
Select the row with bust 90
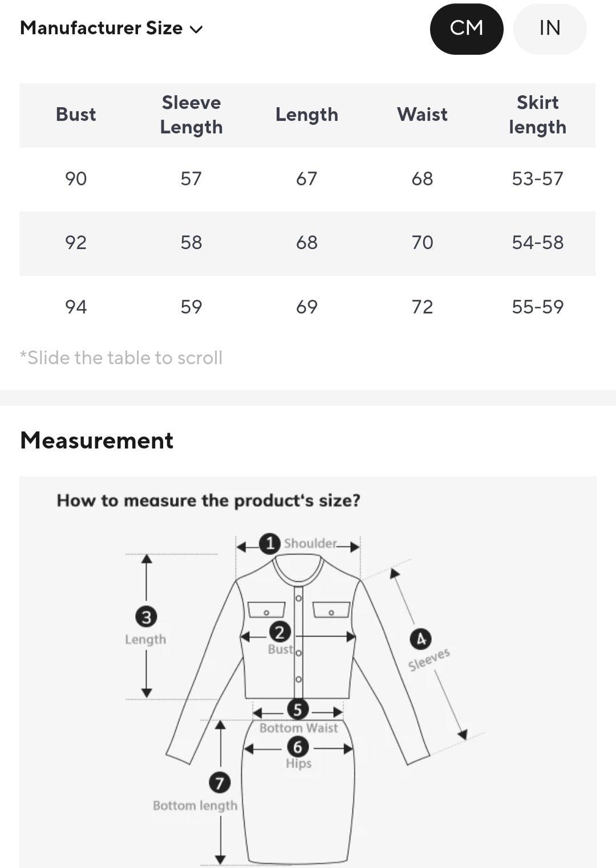(307, 179)
